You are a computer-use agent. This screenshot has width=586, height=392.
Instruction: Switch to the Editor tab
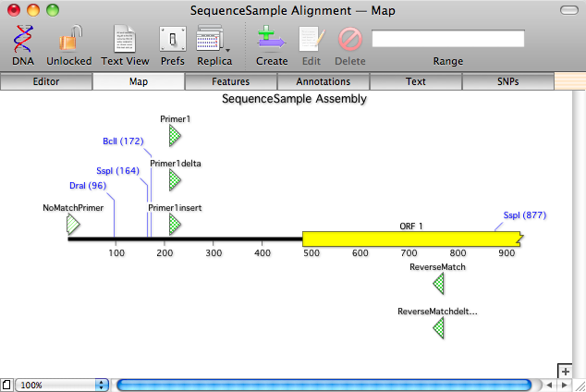point(46,81)
